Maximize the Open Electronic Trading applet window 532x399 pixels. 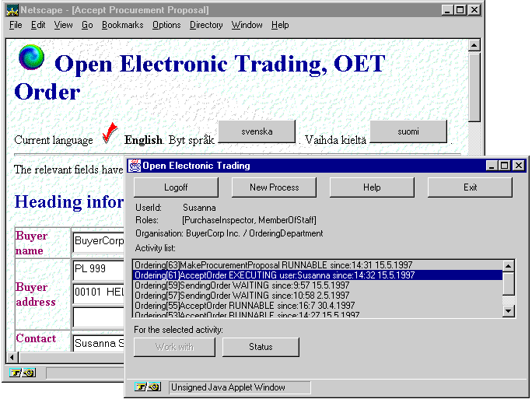(505, 166)
